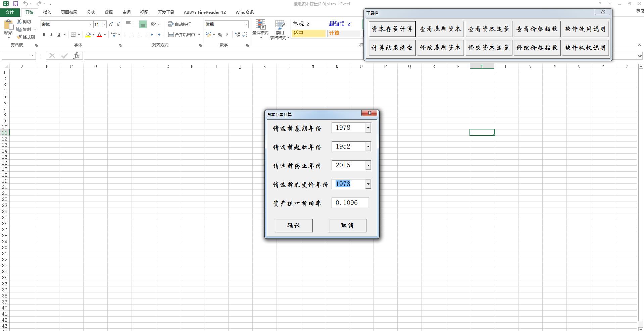Screen dimensions: 644x331
Task: Switch to the 页面布局 tab
Action: coord(69,12)
